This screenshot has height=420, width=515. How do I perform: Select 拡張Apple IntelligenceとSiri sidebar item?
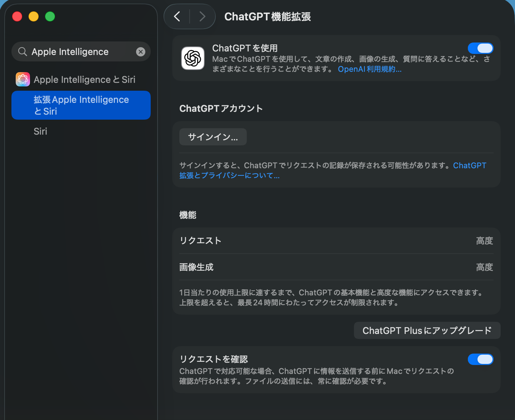point(81,105)
